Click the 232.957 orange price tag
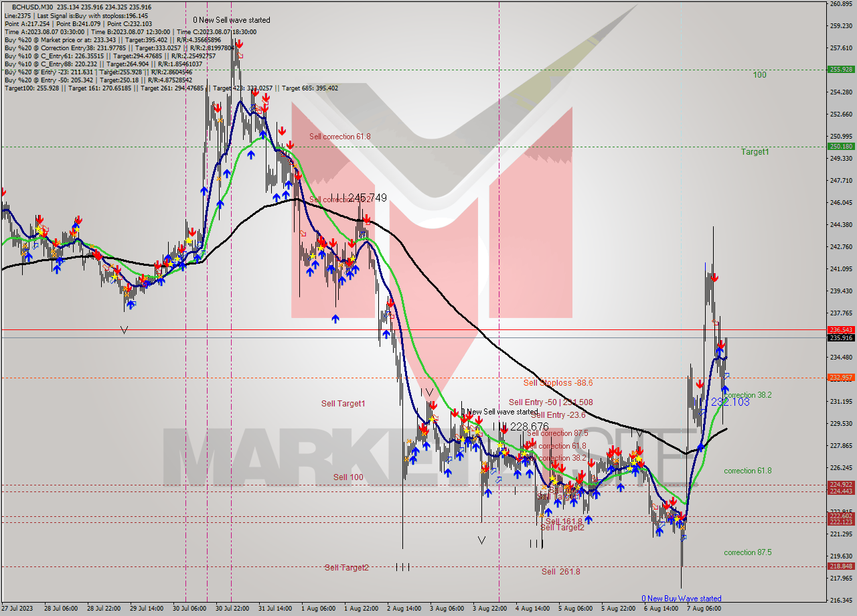The image size is (857, 616). 841,378
